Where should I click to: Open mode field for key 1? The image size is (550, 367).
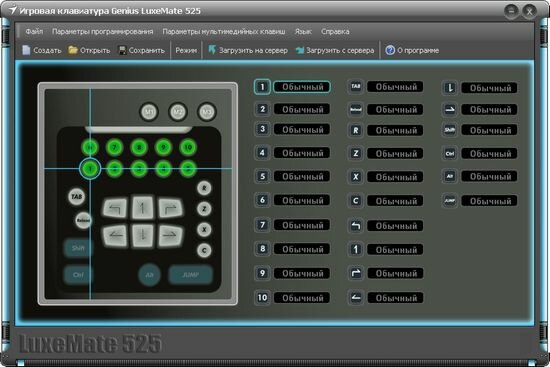[302, 87]
